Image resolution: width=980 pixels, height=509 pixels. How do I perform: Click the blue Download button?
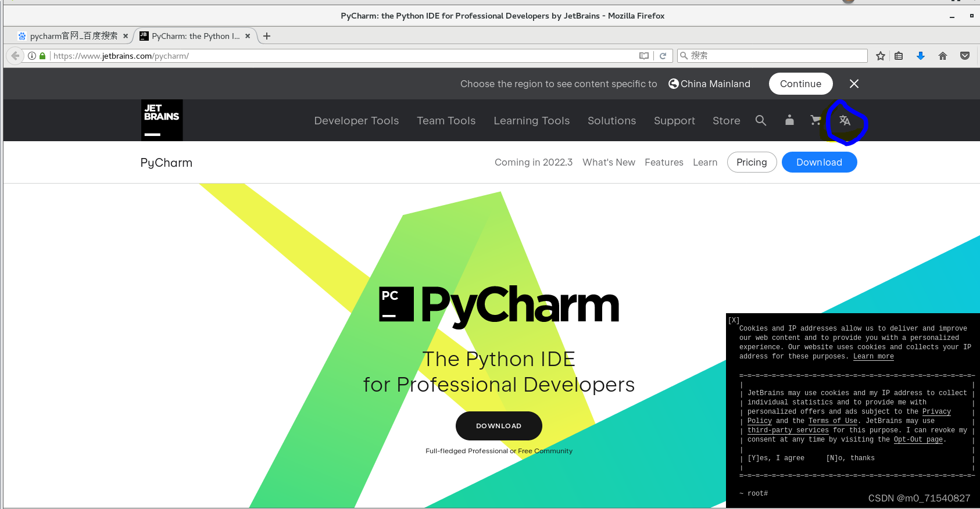click(x=819, y=162)
